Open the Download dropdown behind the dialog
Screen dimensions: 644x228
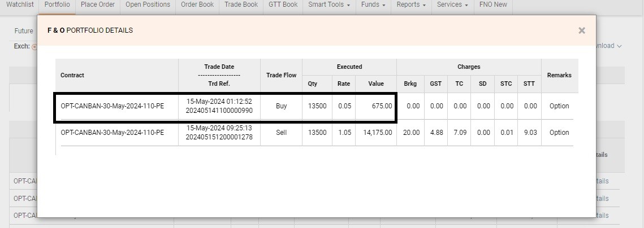[610, 46]
